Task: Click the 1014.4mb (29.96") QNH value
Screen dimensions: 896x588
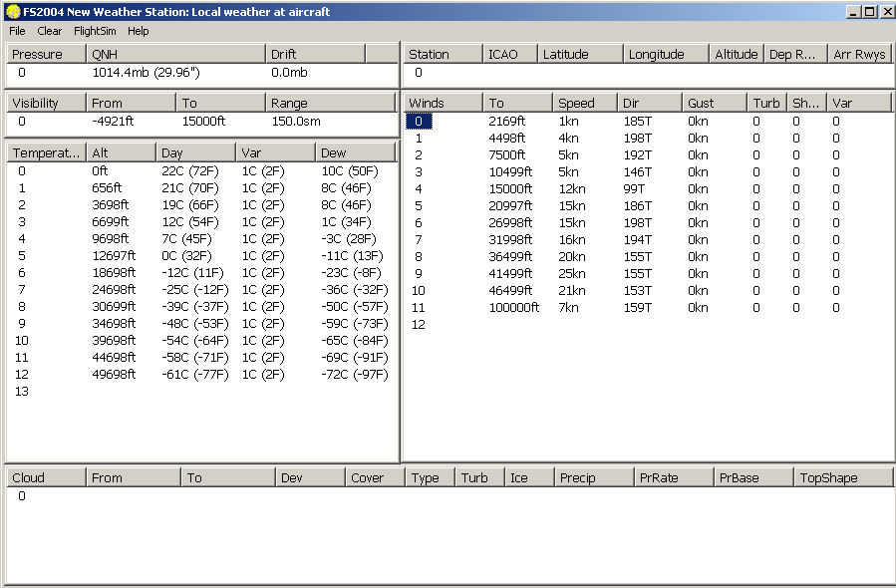Action: tap(146, 73)
